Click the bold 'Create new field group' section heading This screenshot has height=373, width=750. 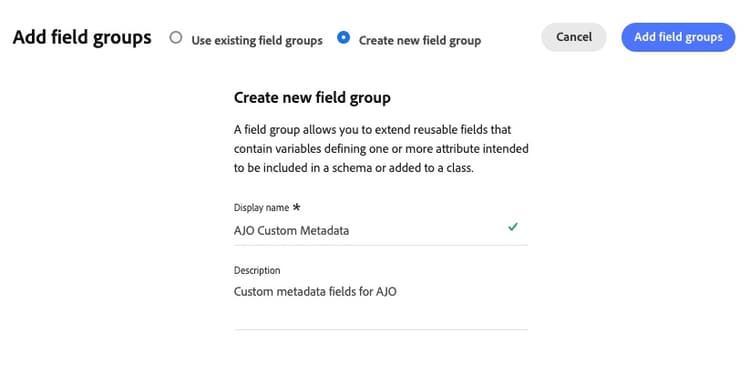tap(312, 98)
